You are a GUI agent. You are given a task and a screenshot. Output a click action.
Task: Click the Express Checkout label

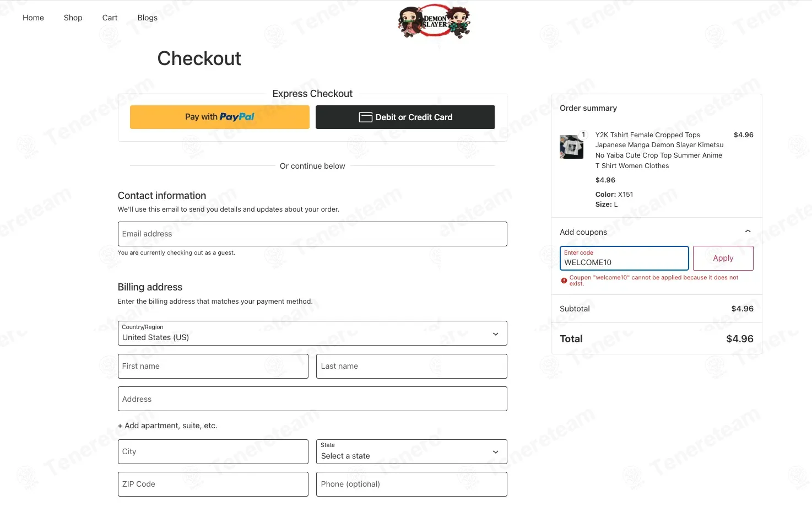[312, 94]
